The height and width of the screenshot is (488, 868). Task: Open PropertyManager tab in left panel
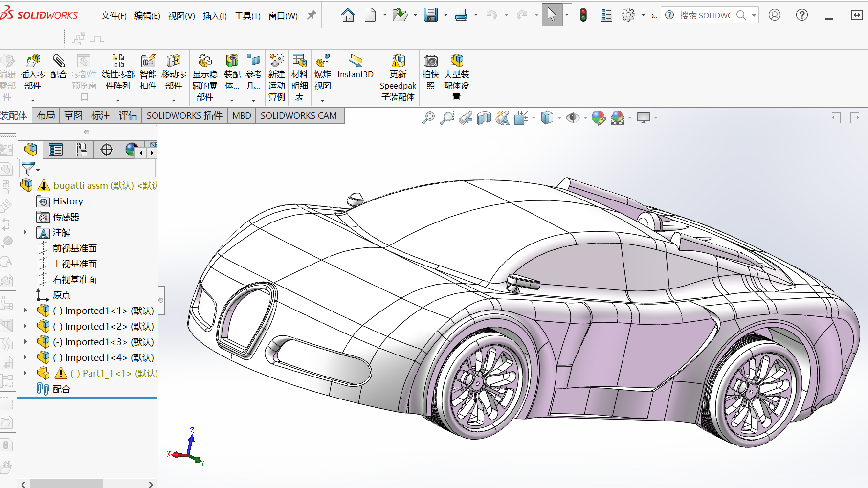click(56, 150)
